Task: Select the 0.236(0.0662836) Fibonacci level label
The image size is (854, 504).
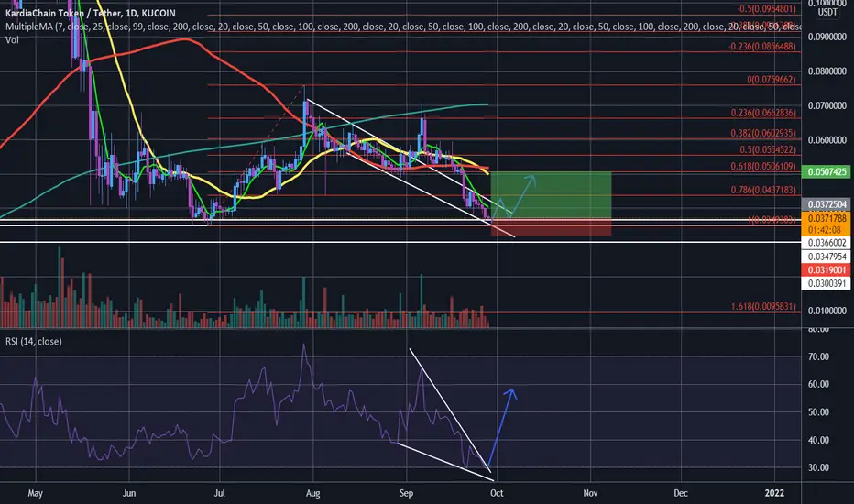Action: (763, 113)
